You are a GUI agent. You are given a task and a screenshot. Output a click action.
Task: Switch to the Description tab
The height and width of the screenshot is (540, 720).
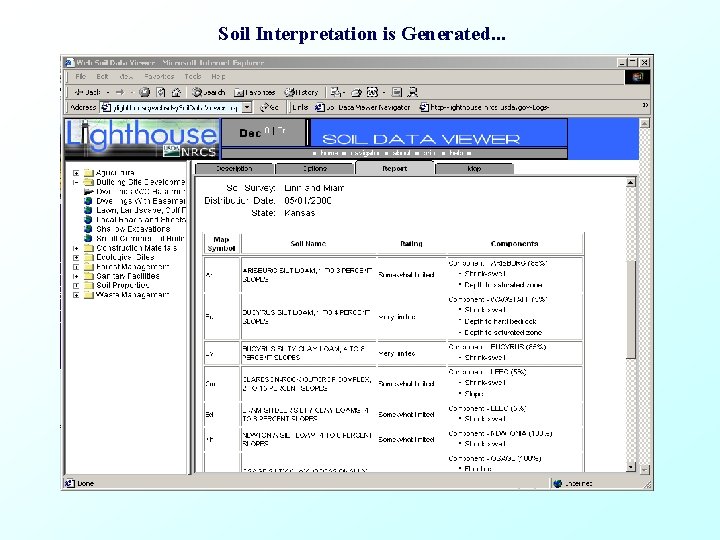234,169
